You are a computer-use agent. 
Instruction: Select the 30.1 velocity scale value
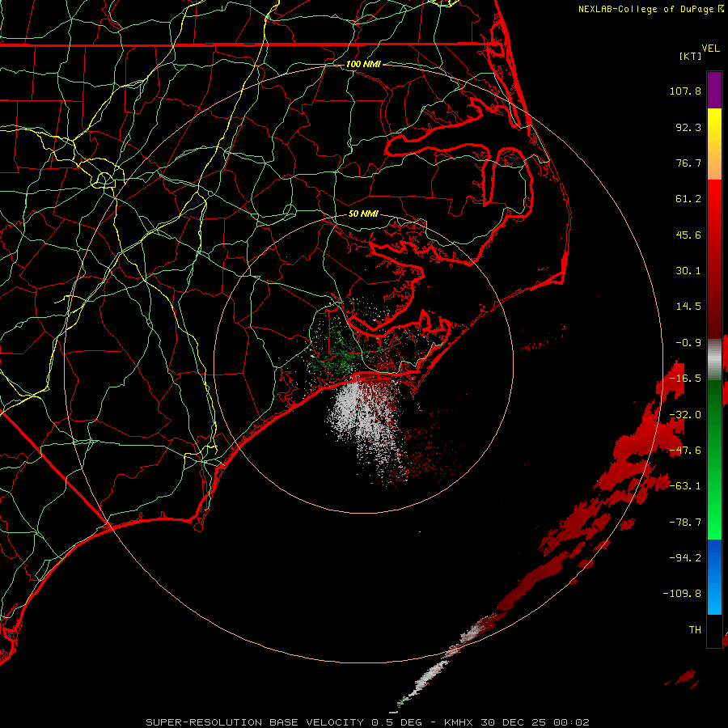coord(688,271)
